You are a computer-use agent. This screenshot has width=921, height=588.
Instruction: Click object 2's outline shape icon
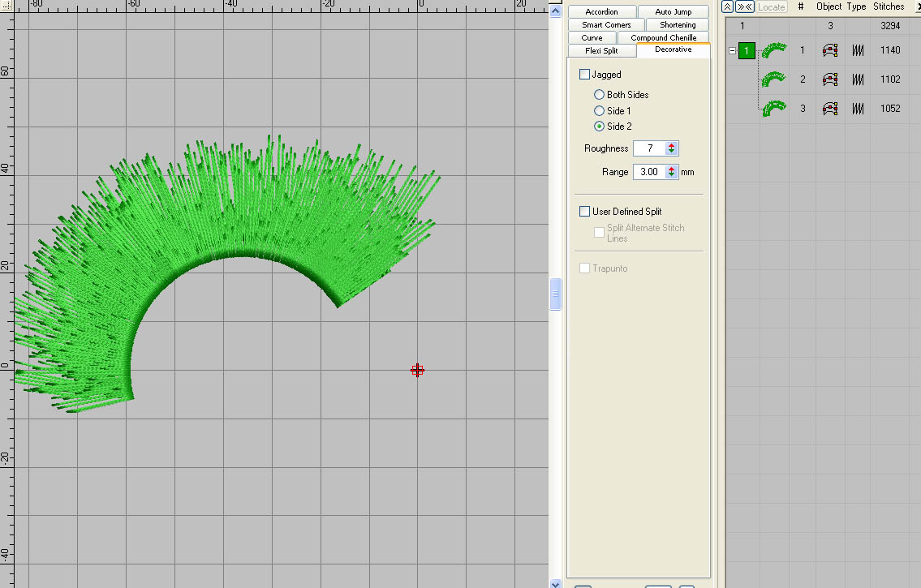click(x=830, y=79)
